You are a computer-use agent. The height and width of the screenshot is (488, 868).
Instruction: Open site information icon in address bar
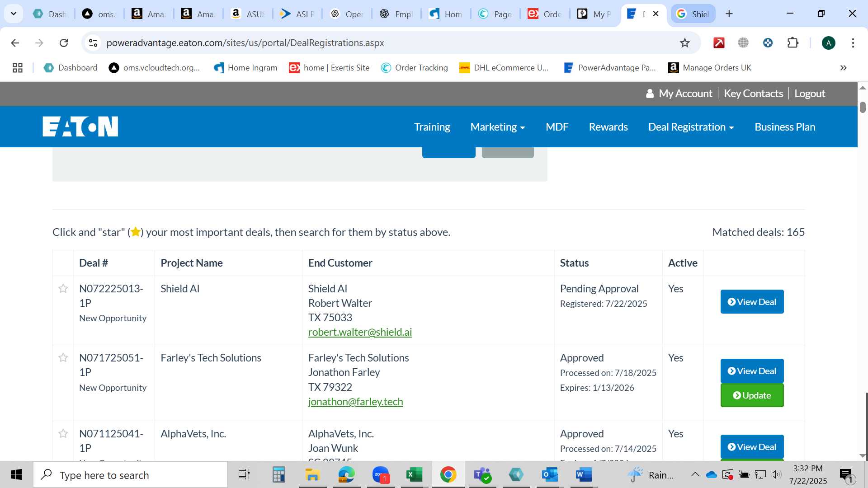tap(93, 43)
